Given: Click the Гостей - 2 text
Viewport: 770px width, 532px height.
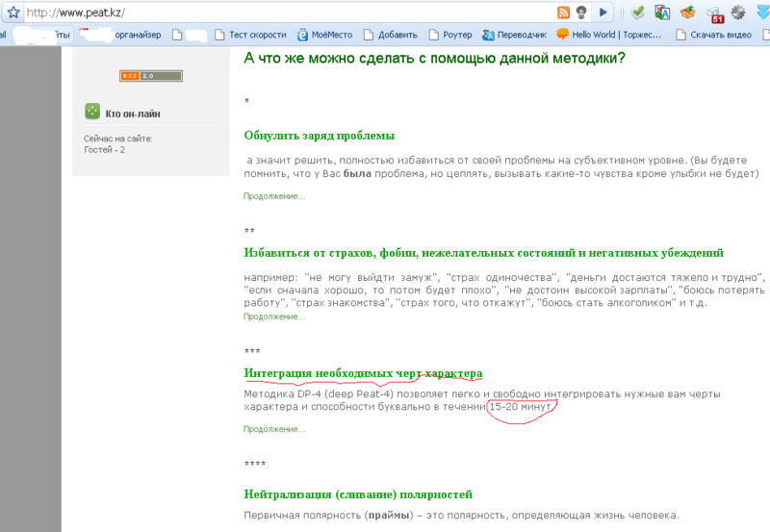Looking at the screenshot, I should [104, 150].
